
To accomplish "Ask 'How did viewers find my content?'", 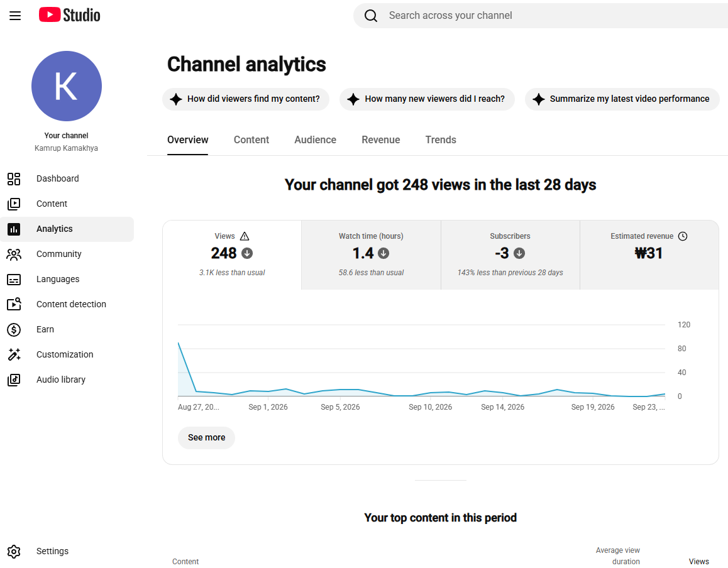I will pyautogui.click(x=246, y=99).
